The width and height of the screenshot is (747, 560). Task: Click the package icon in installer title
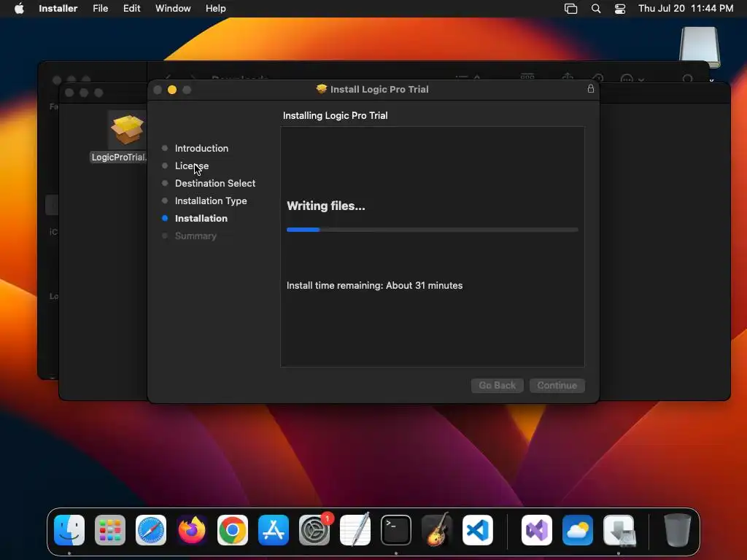[x=322, y=88]
